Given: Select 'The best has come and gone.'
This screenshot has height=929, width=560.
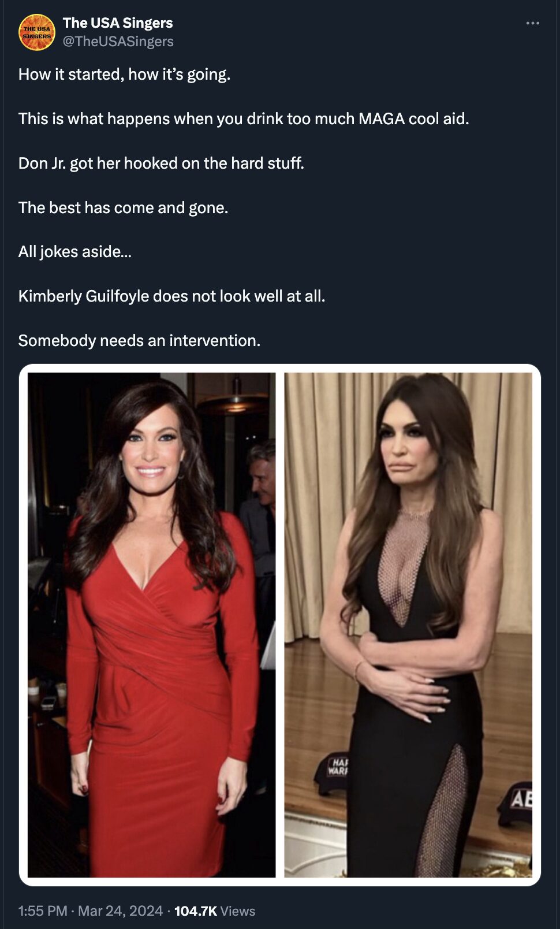Looking at the screenshot, I should (124, 208).
